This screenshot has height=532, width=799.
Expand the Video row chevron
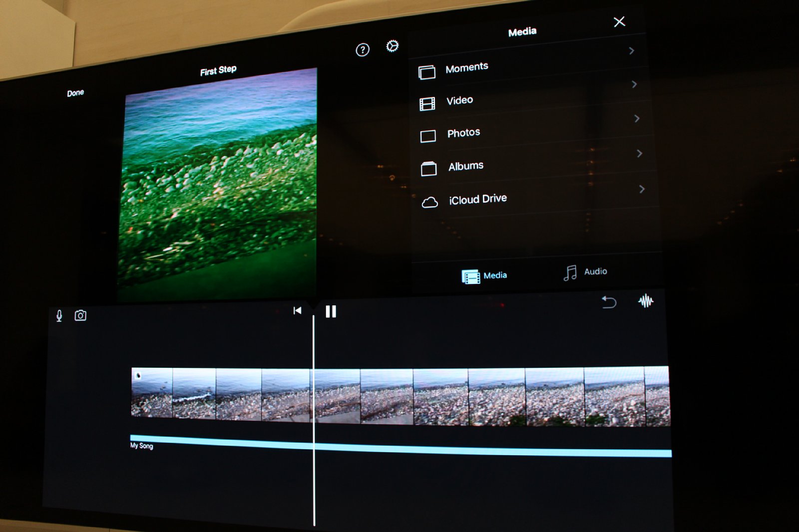[634, 84]
